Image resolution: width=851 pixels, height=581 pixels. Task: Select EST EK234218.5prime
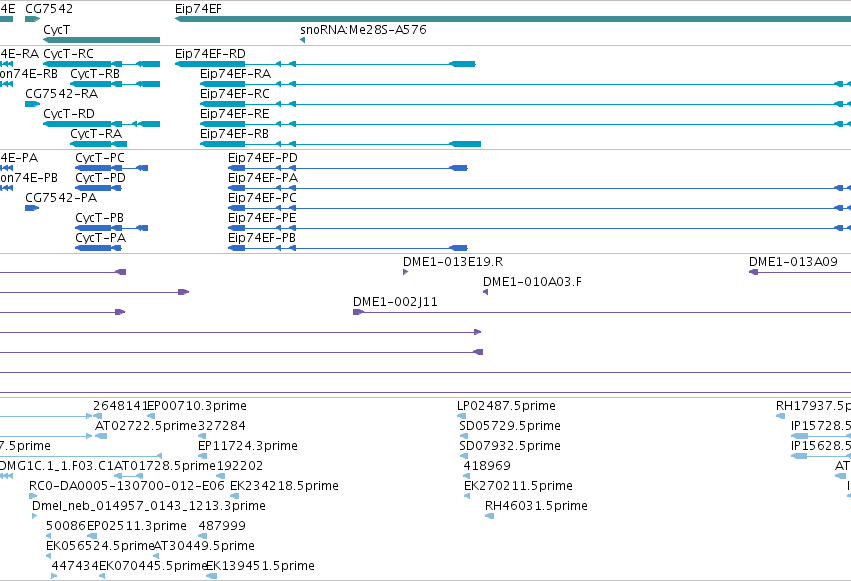234,496
